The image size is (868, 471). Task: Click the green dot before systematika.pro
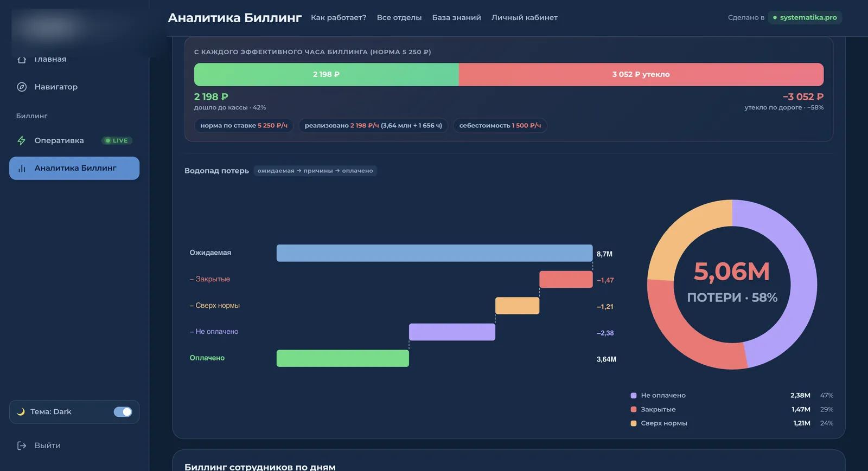click(x=775, y=18)
